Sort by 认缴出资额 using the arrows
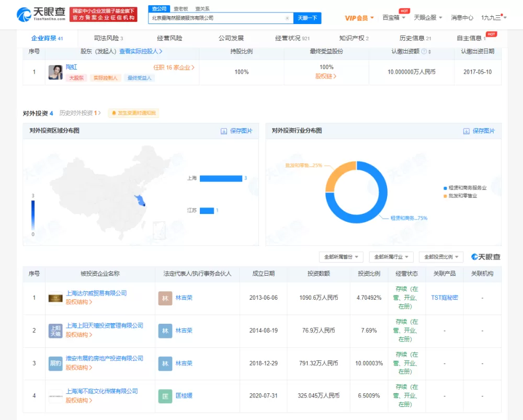This screenshot has height=420, width=523. pos(429,52)
